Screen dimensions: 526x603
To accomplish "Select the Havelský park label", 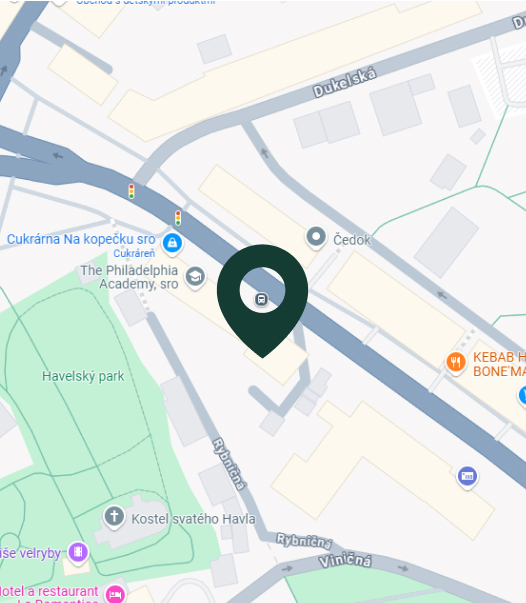I will click(x=83, y=376).
